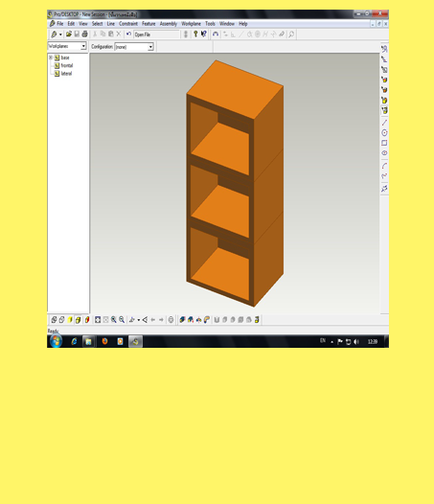This screenshot has width=434, height=504.
Task: Open Firefox from the Windows taskbar
Action: click(x=104, y=341)
